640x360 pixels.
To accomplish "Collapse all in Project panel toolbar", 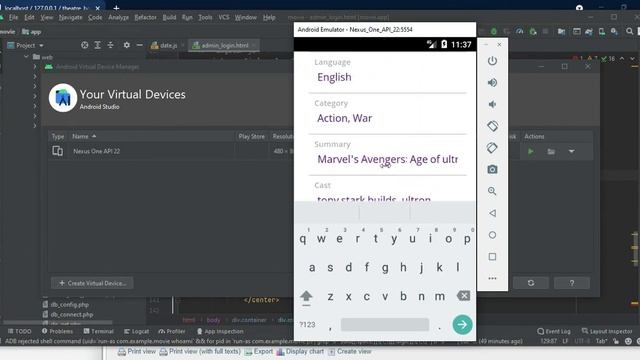I will [x=111, y=45].
